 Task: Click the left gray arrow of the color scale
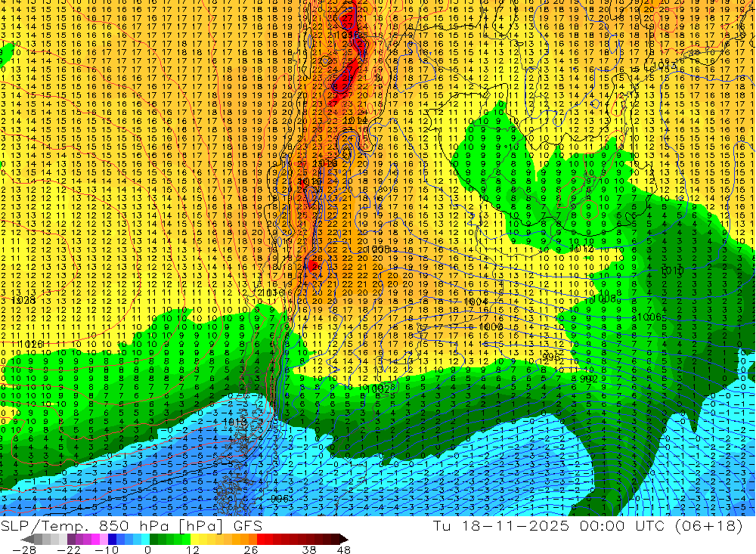(28, 539)
